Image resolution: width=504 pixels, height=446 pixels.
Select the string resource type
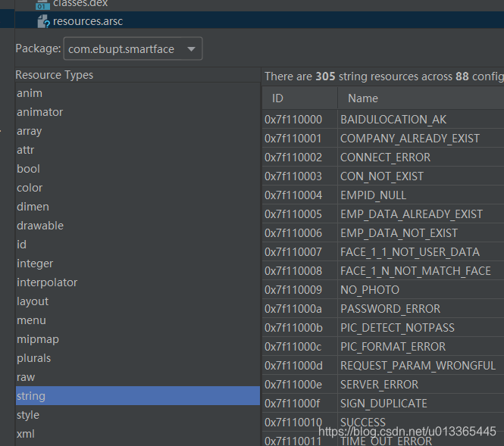(138, 396)
